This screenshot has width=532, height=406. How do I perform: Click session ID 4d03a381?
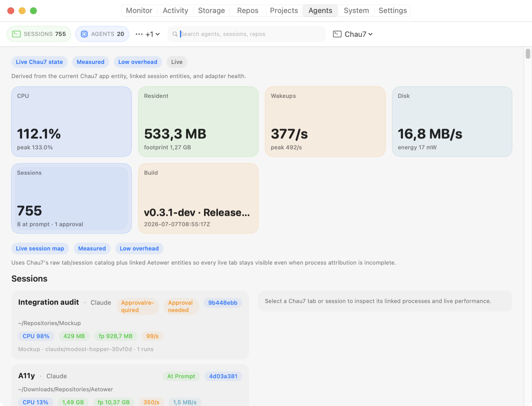click(x=223, y=376)
